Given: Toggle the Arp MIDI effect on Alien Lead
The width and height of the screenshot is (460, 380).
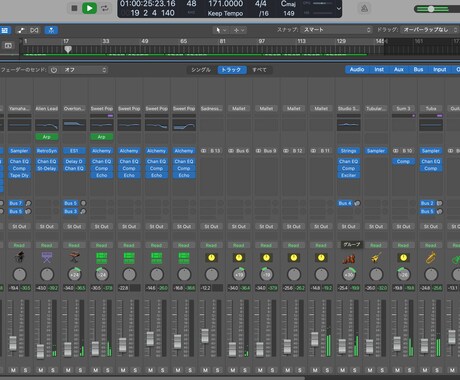Looking at the screenshot, I should tap(47, 137).
